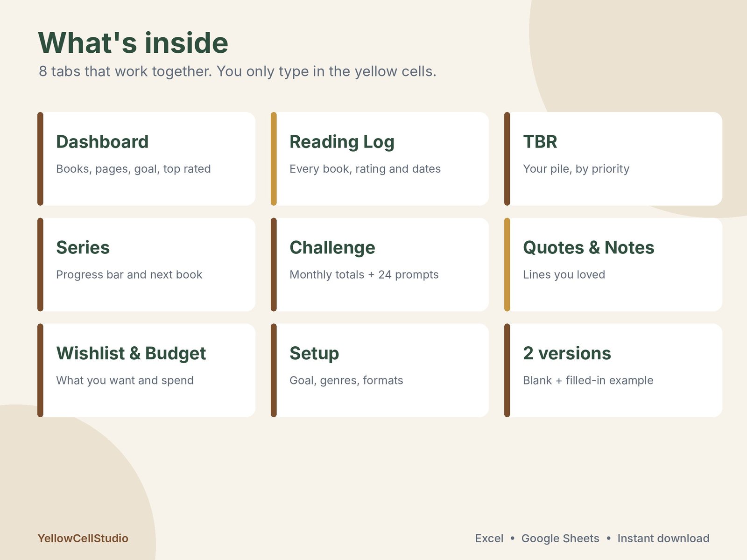Click "Goal, genres, formats" description
Viewport: 747px width, 560px height.
point(346,381)
